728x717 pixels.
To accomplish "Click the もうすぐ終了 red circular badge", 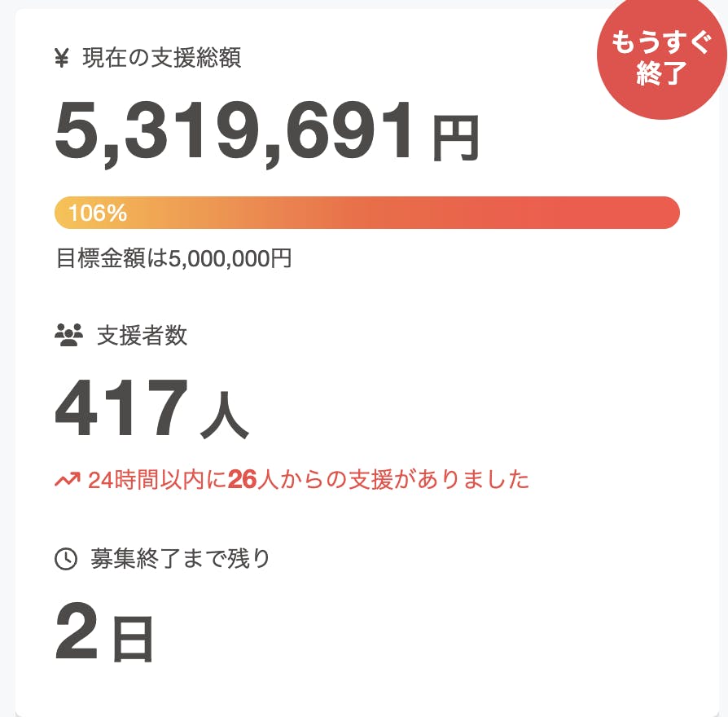I will click(660, 59).
